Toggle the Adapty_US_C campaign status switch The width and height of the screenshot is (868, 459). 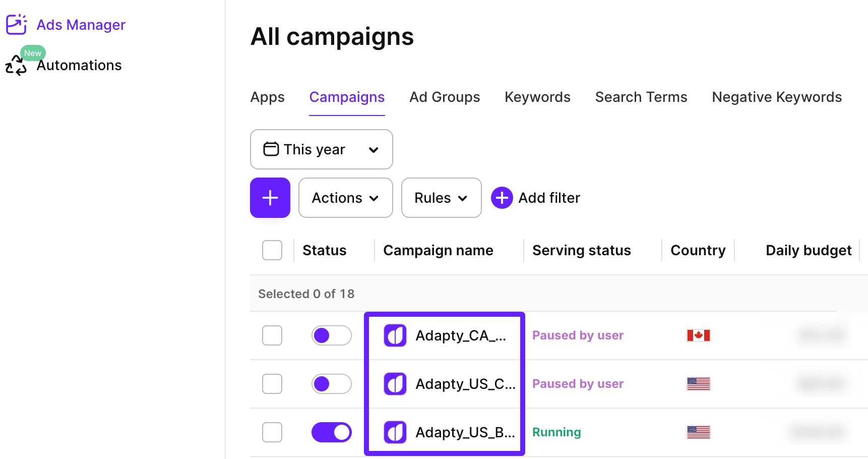[x=332, y=383]
